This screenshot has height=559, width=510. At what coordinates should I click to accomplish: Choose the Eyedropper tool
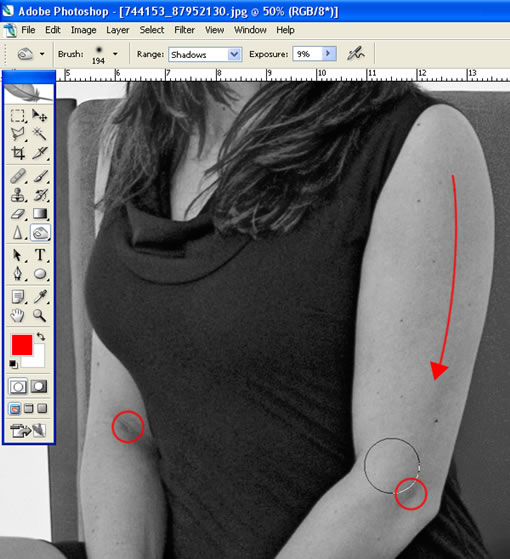tap(40, 297)
